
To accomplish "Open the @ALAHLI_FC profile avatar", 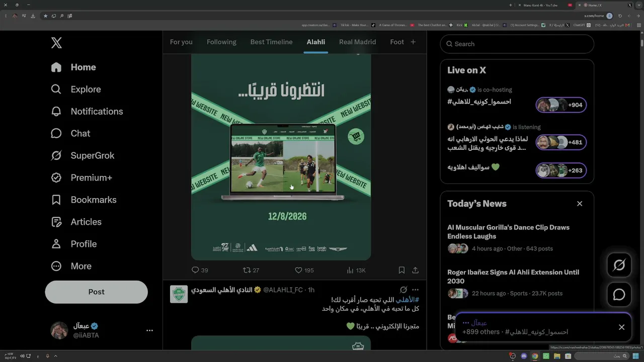I will click(179, 295).
